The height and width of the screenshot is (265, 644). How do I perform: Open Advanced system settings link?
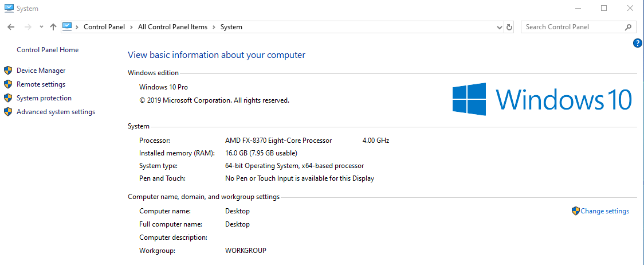point(56,112)
